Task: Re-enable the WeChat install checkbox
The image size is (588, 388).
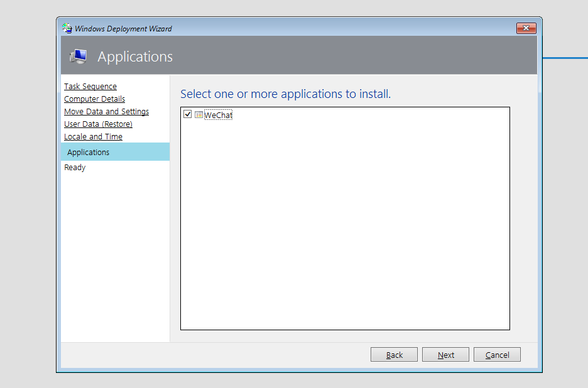Action: (x=187, y=114)
